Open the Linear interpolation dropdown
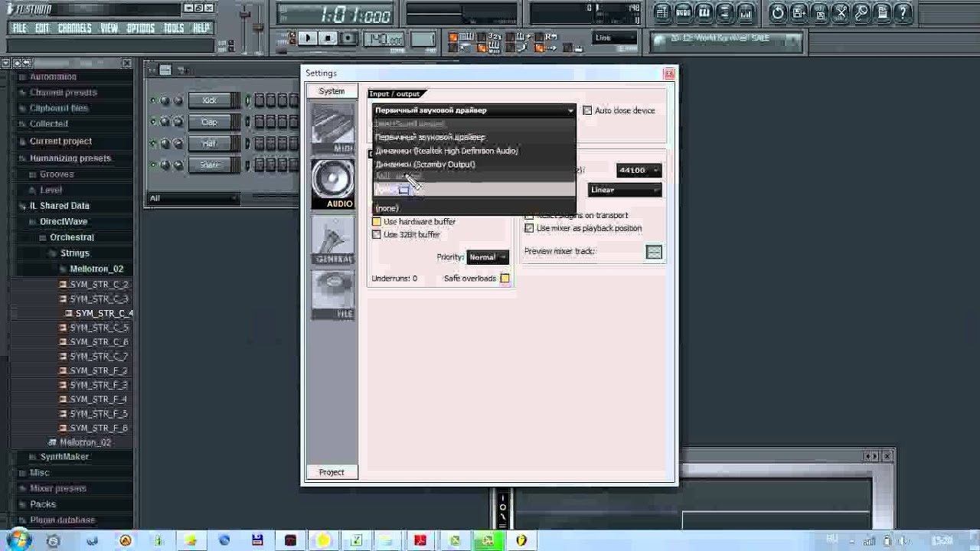Image resolution: width=980 pixels, height=551 pixels. pos(625,190)
